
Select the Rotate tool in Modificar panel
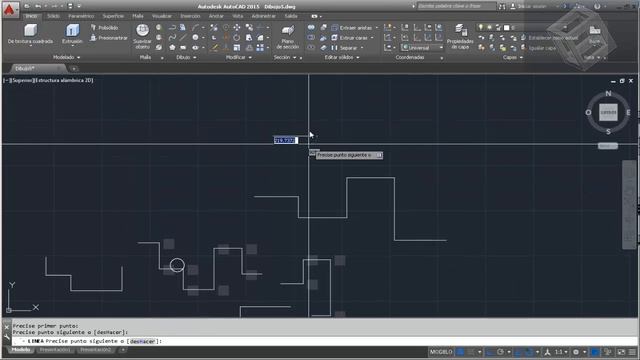tap(237, 38)
